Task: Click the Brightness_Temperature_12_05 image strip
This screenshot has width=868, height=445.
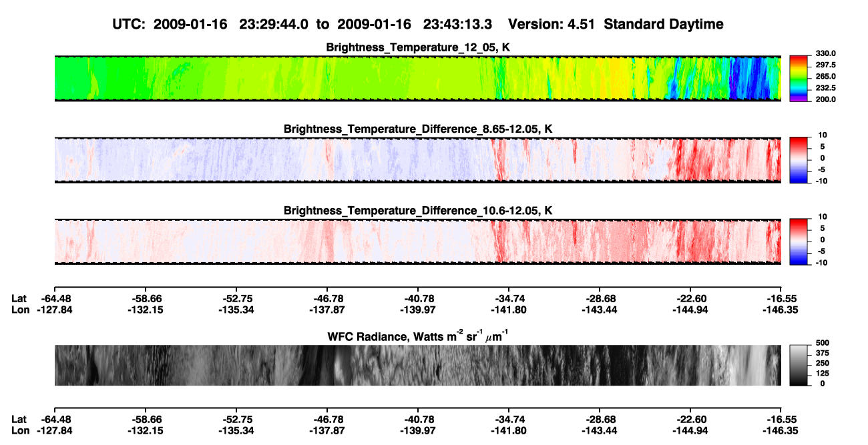Action: click(417, 79)
